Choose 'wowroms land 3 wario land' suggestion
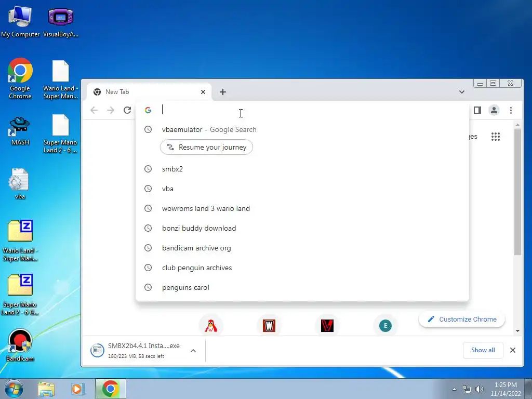 click(302, 208)
